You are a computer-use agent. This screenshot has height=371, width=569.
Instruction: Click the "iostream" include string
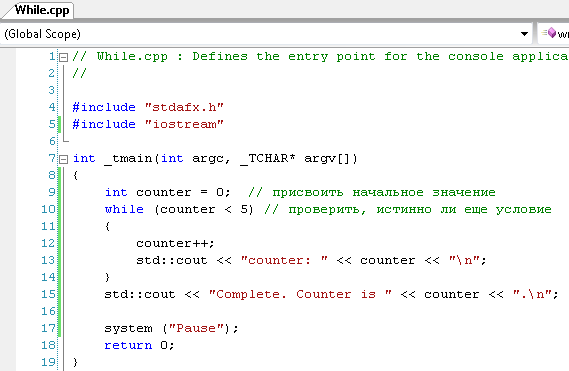[184, 125]
